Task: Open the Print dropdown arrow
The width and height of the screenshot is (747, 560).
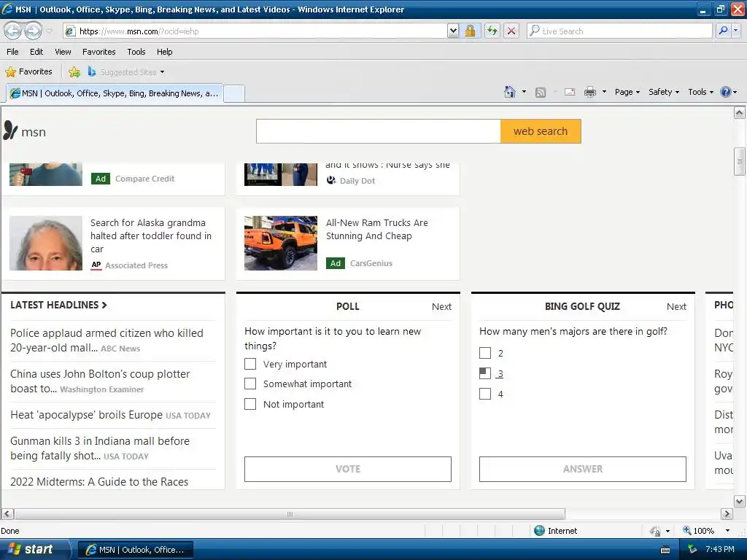Action: [x=604, y=92]
